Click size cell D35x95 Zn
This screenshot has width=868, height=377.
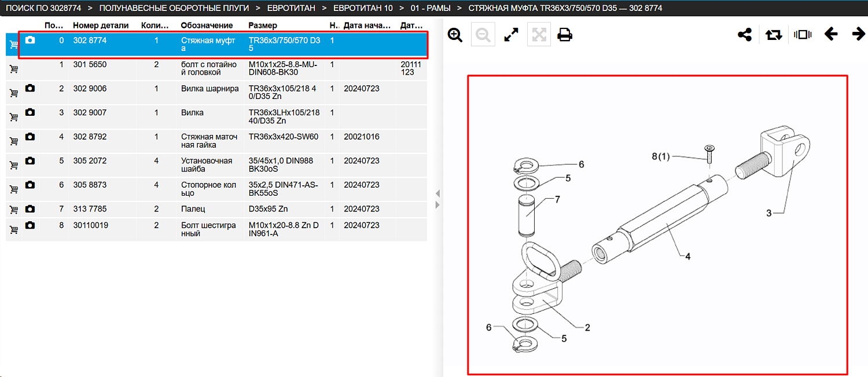(x=269, y=208)
